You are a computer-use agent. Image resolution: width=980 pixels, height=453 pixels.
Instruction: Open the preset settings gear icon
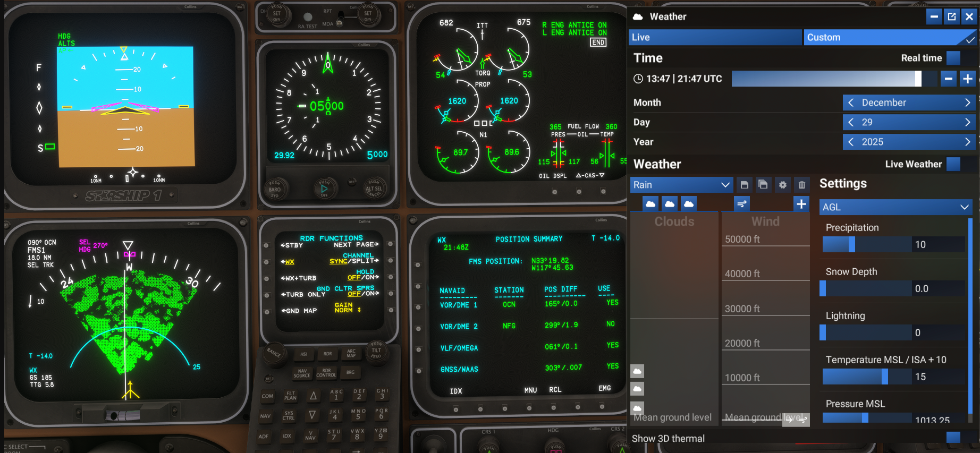tap(782, 185)
